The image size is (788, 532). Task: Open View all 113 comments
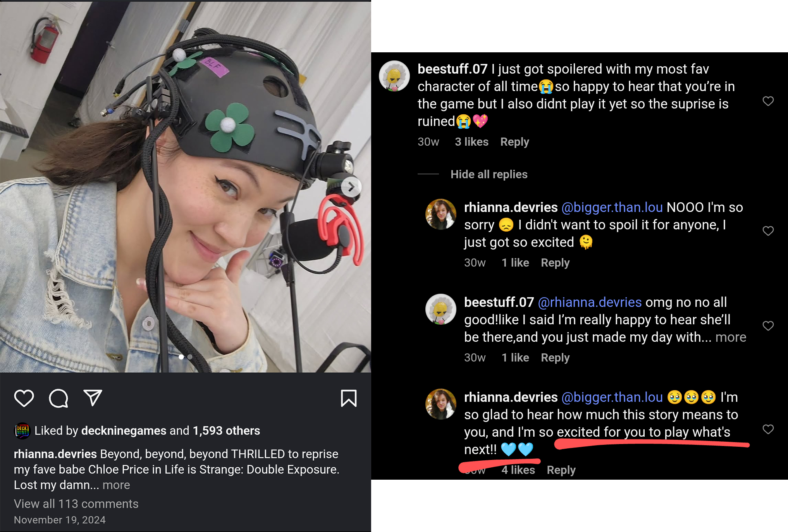[76, 504]
